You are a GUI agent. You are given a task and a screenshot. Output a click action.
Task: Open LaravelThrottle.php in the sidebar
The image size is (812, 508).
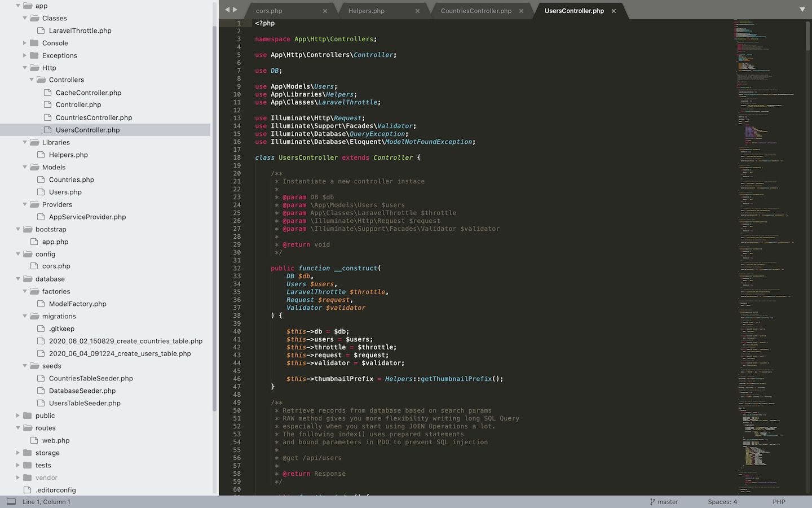(x=80, y=30)
